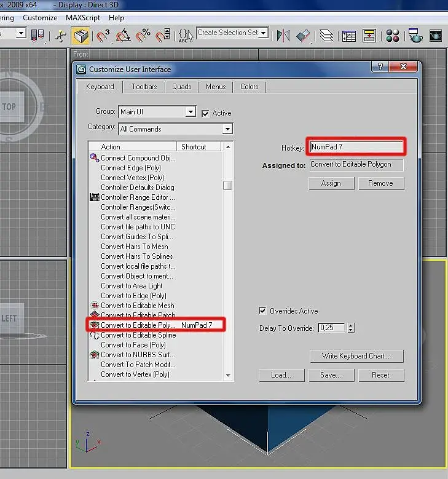Open Edit Named Selection Sets tool
Viewport: 448px width, 479px height.
pyautogui.click(x=186, y=36)
